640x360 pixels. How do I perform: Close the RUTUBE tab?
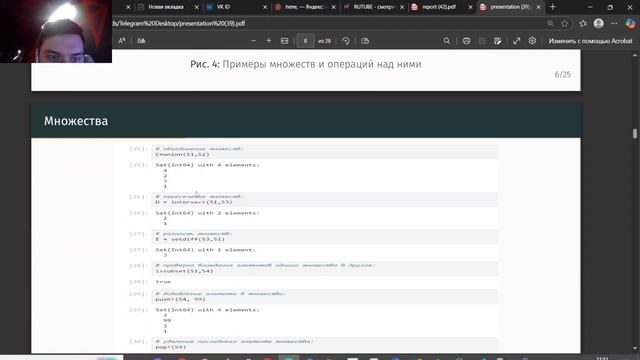point(402,7)
